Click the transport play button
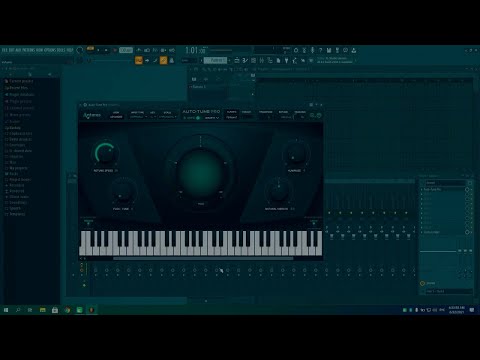Viewport: 480px width, 360px height. pos(98,50)
